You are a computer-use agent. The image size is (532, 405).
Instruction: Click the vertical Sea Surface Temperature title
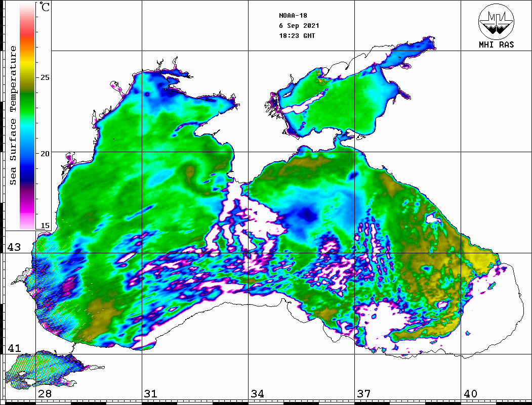(x=13, y=116)
